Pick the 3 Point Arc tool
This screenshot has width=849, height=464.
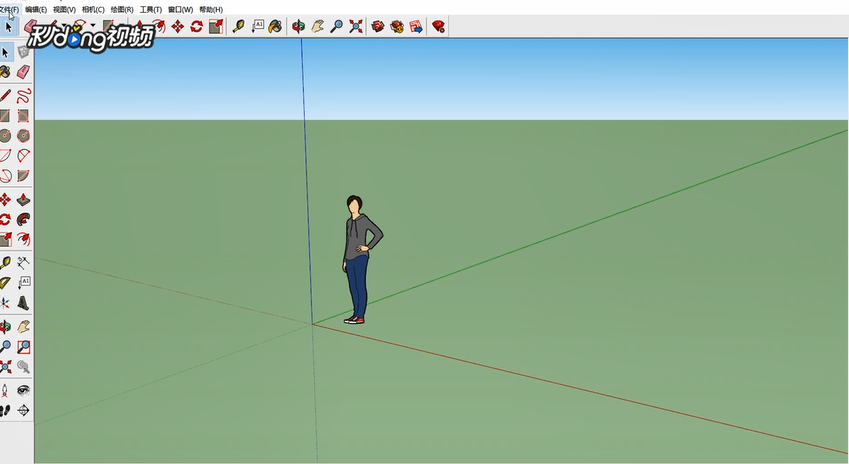click(5, 176)
